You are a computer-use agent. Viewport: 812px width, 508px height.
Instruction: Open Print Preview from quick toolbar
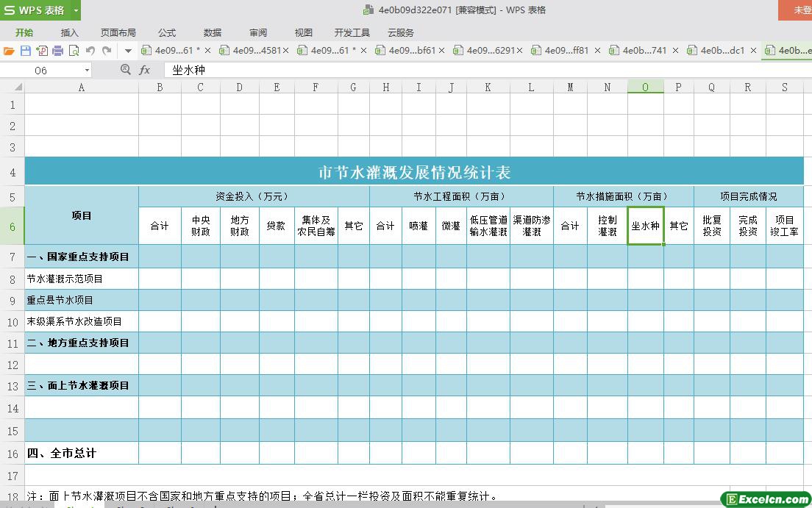[x=74, y=51]
